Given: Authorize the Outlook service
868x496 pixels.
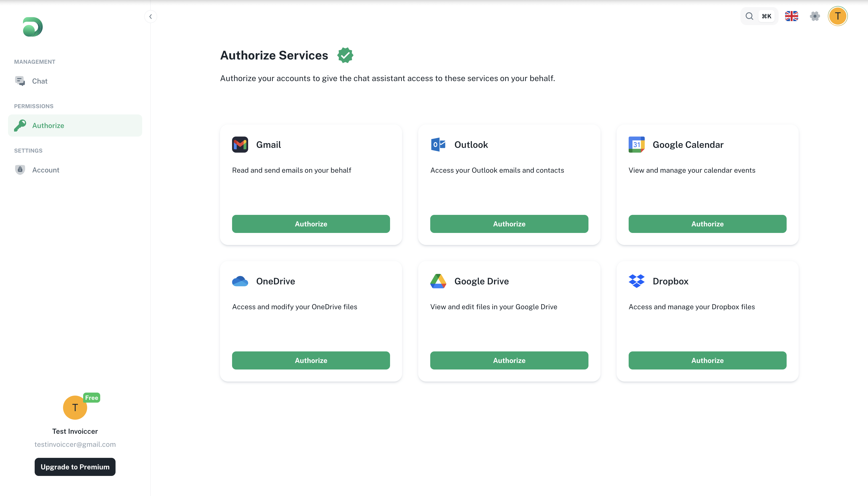Looking at the screenshot, I should tap(509, 224).
